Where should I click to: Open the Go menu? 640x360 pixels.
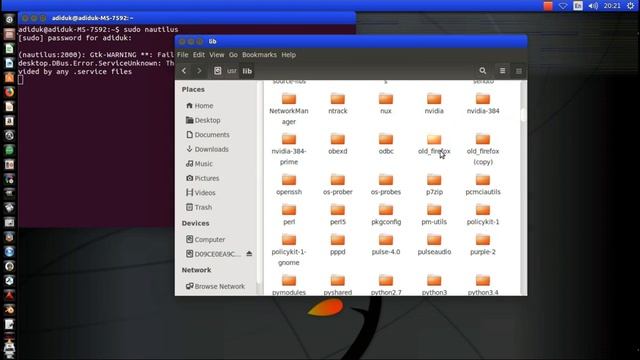233,55
